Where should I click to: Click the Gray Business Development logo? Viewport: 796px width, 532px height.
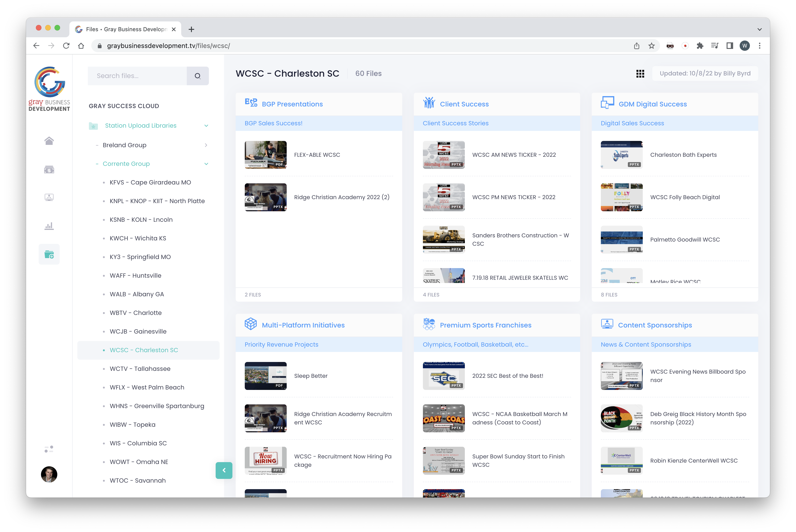[49, 89]
